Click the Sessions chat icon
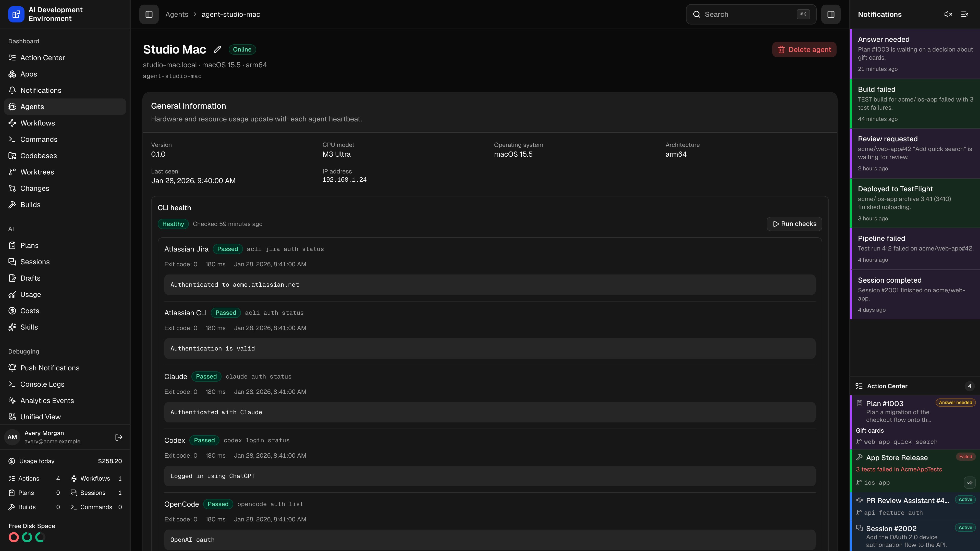The image size is (980, 551). pyautogui.click(x=12, y=262)
